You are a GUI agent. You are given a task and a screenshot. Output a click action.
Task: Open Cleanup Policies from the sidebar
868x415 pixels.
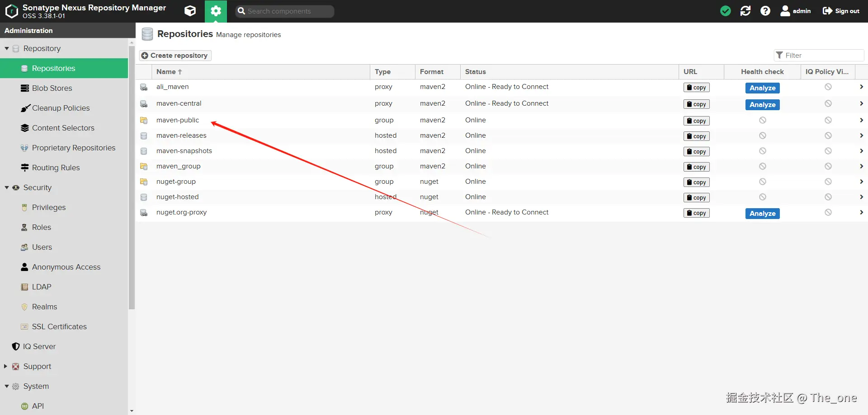pos(64,108)
